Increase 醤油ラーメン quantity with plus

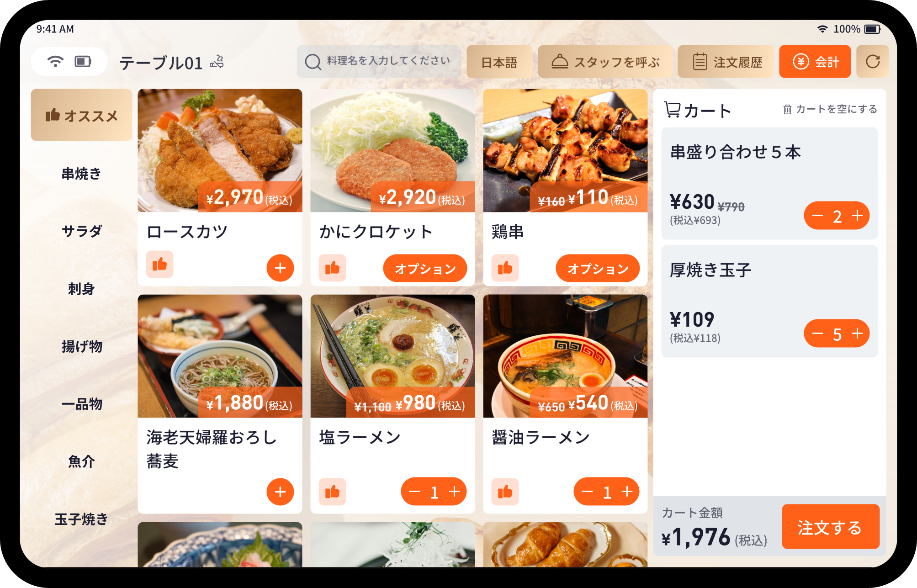[627, 492]
